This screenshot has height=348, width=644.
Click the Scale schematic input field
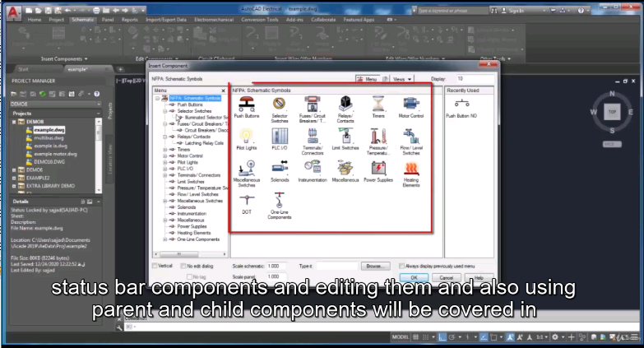[x=276, y=267]
